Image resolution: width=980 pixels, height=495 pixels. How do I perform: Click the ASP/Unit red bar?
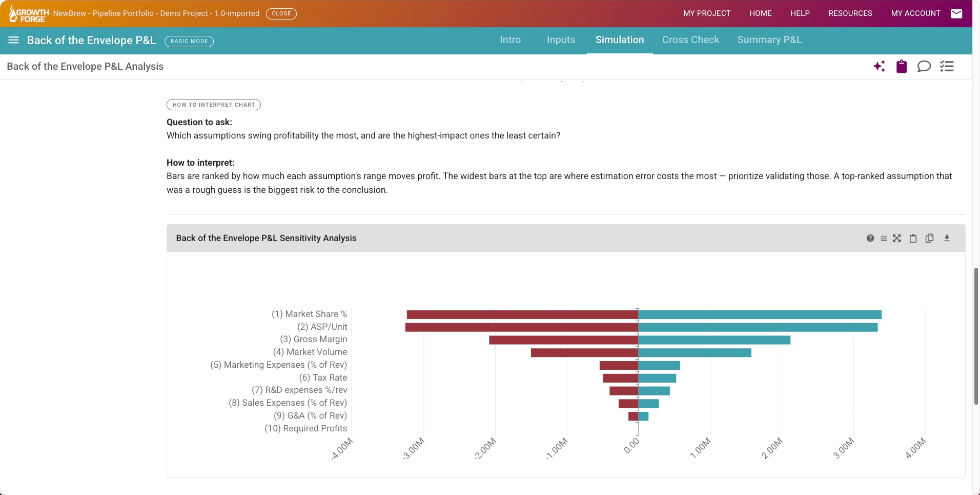coord(522,327)
